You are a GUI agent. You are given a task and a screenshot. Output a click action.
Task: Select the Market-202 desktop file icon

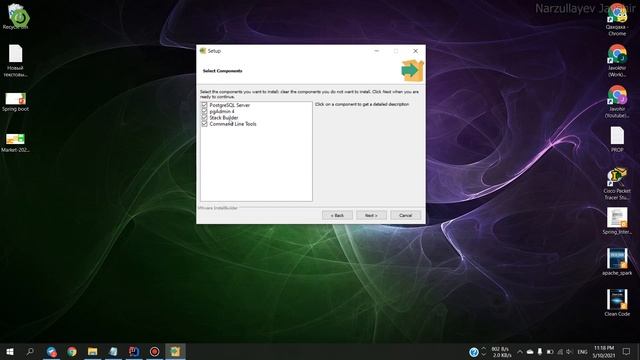[x=16, y=142]
